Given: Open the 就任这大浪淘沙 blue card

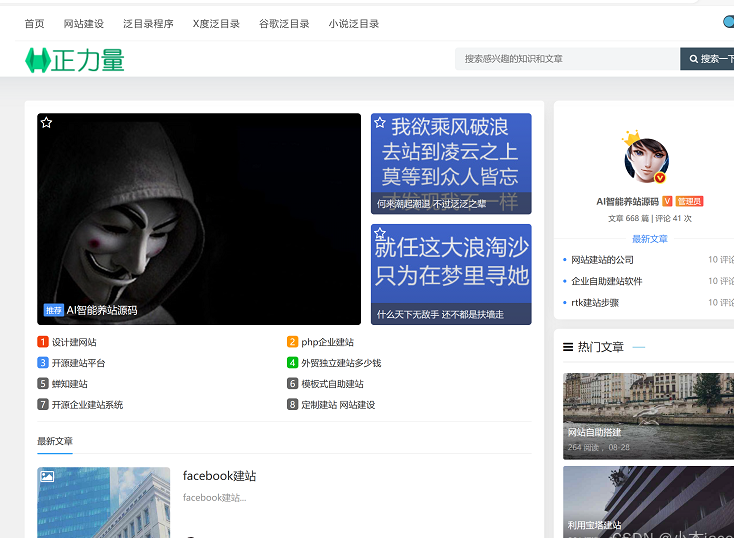Looking at the screenshot, I should pyautogui.click(x=451, y=274).
